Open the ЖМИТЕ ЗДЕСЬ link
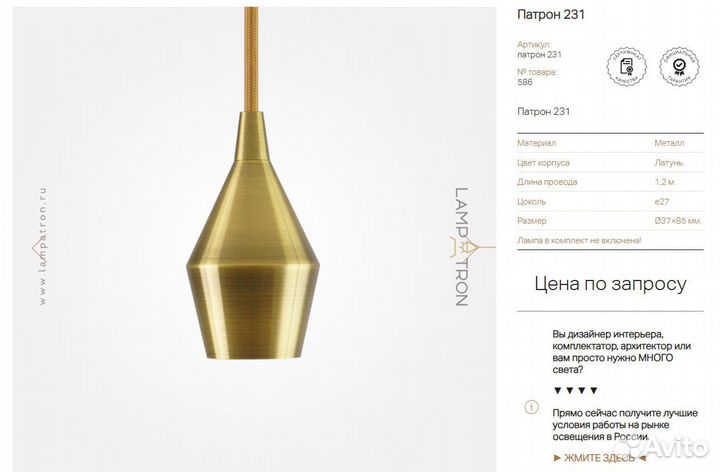This screenshot has height=472, width=720. 599,458
